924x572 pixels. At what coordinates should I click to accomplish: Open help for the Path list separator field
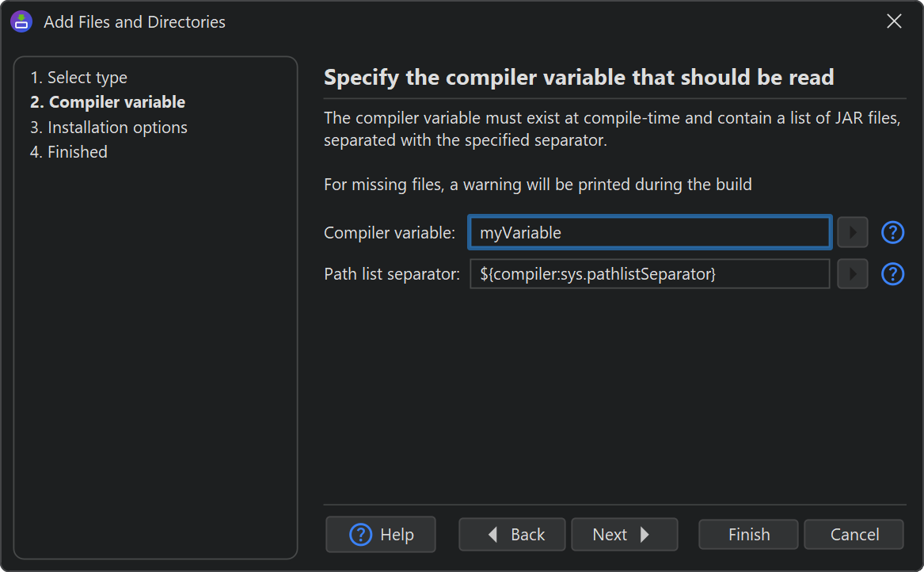click(x=892, y=273)
